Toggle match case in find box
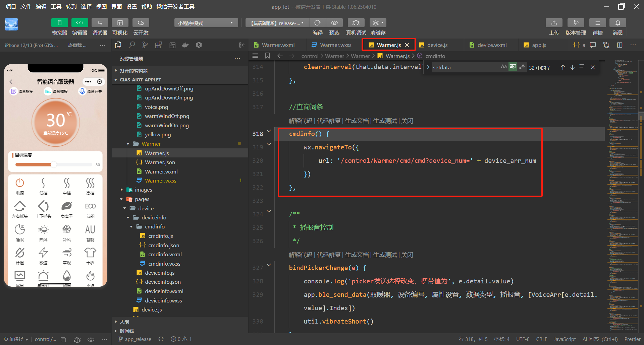 (503, 67)
